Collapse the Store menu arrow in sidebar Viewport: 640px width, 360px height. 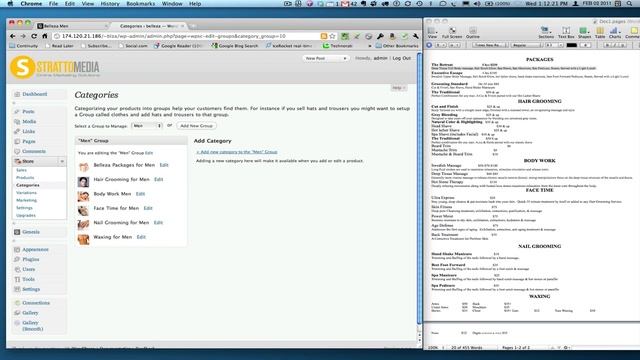[x=62, y=162]
